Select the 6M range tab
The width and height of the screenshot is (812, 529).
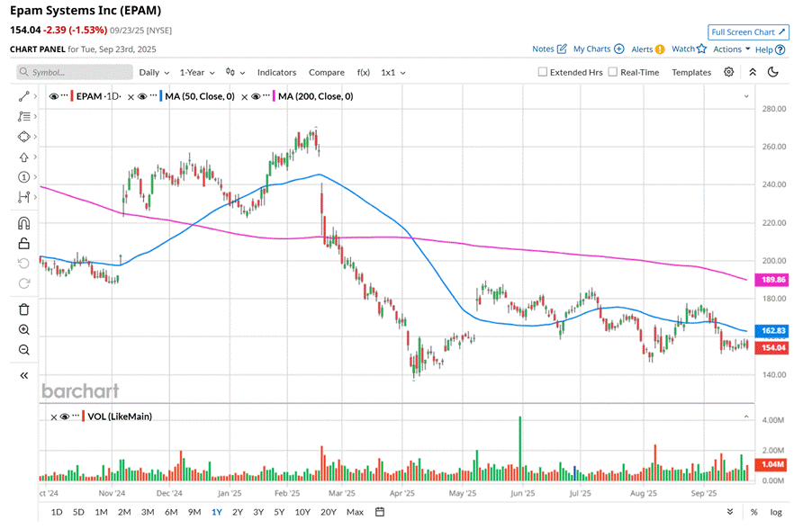coord(171,512)
